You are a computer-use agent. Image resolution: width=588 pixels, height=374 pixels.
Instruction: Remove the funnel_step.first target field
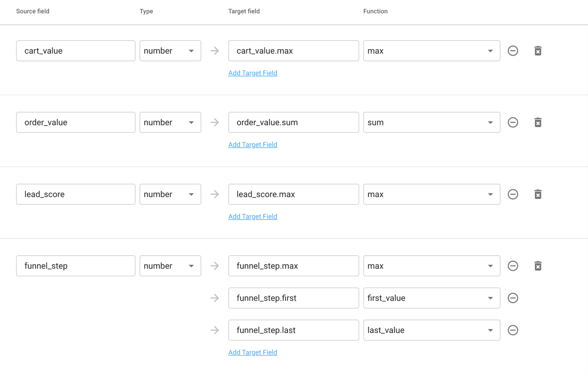[513, 298]
